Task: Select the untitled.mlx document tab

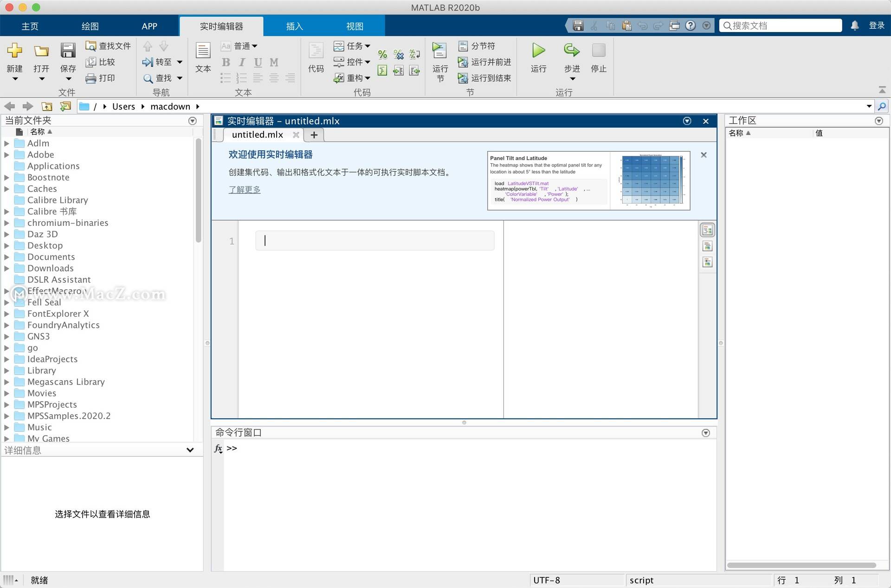Action: tap(258, 134)
